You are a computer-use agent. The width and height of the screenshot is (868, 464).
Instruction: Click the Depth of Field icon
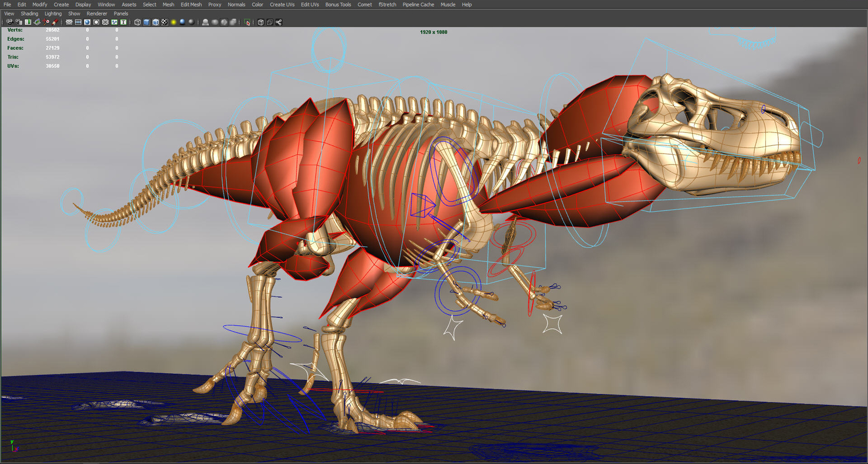click(x=233, y=22)
